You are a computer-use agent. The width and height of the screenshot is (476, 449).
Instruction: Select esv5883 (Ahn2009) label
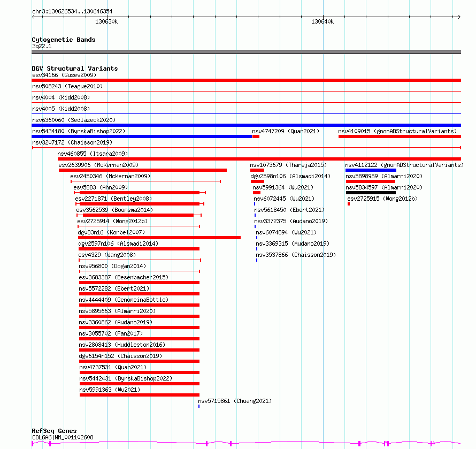click(101, 187)
